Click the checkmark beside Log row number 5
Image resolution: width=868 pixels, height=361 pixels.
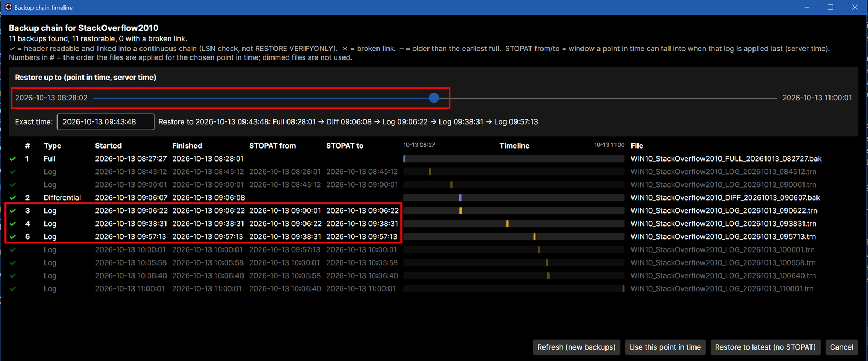coord(12,237)
